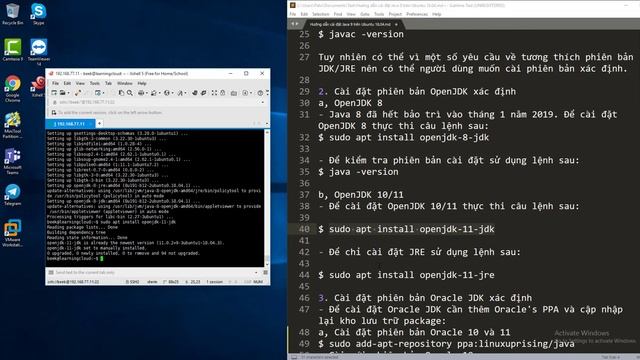
Task: Open TeamViewer 14 desktop shortcut
Action: coord(39,52)
